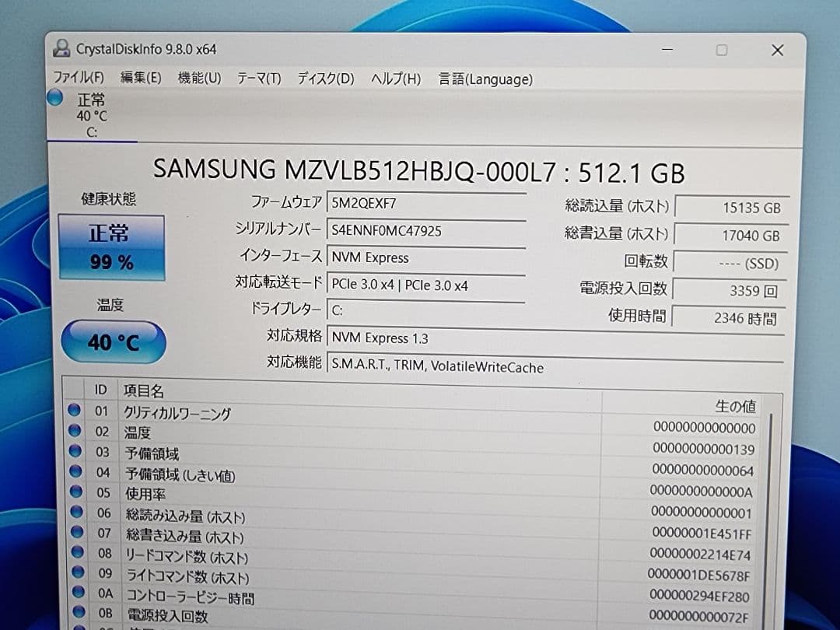Select the 総書き込み量 (ホスト) attribute name

click(185, 536)
